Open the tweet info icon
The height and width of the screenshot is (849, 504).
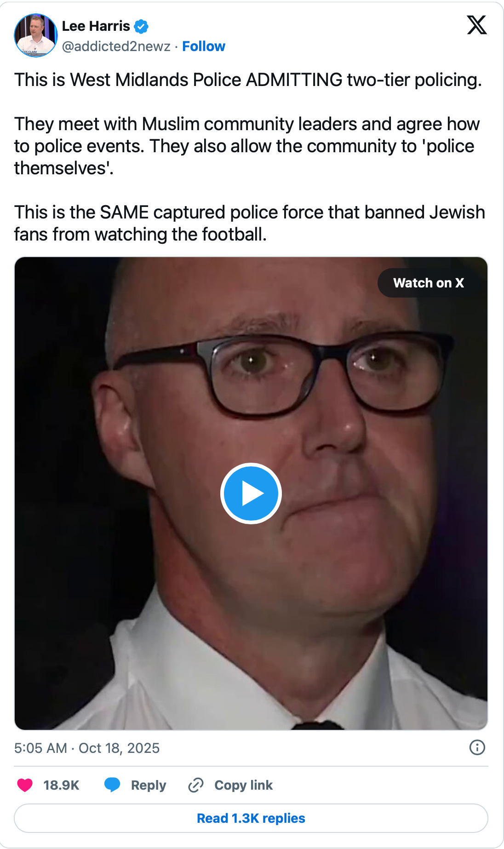[477, 748]
